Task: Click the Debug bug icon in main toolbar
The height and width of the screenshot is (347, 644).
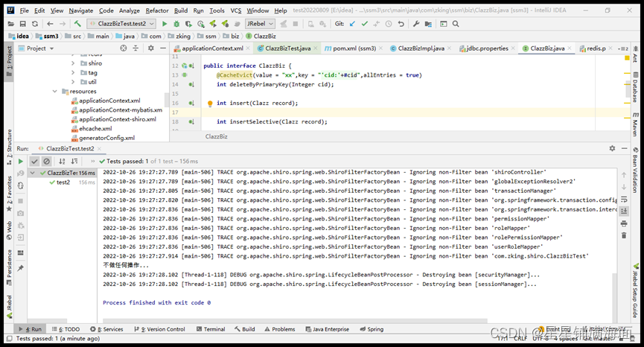Action: point(176,24)
